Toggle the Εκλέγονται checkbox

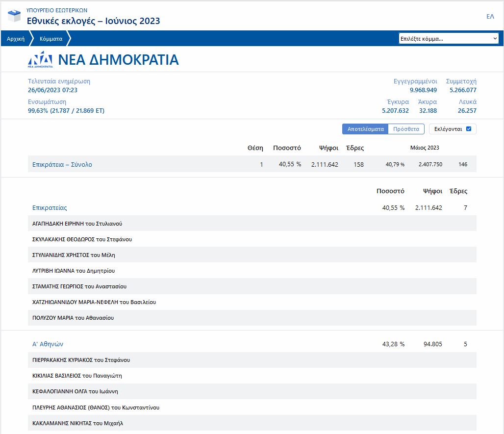(469, 129)
